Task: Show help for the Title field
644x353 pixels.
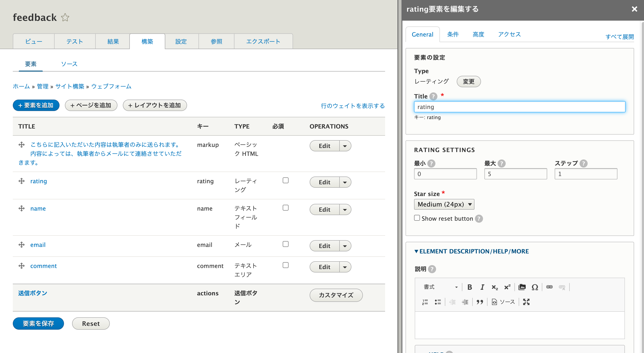Action: point(433,96)
